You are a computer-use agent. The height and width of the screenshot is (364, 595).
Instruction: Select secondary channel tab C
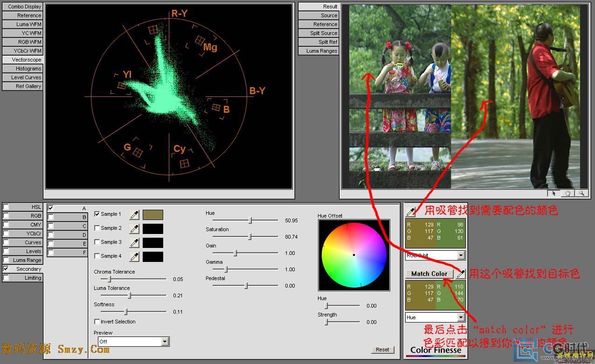[x=67, y=226]
